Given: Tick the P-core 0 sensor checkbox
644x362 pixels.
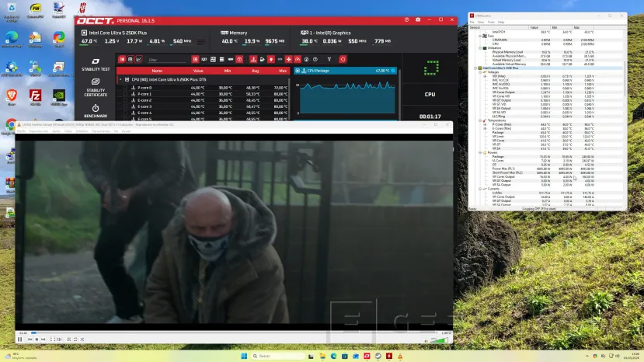Looking at the screenshot, I should [125, 88].
